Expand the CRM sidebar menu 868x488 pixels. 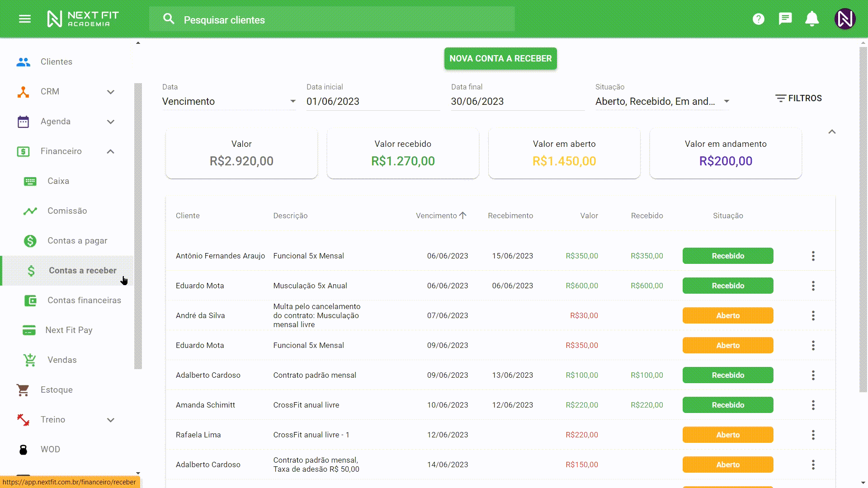[111, 92]
